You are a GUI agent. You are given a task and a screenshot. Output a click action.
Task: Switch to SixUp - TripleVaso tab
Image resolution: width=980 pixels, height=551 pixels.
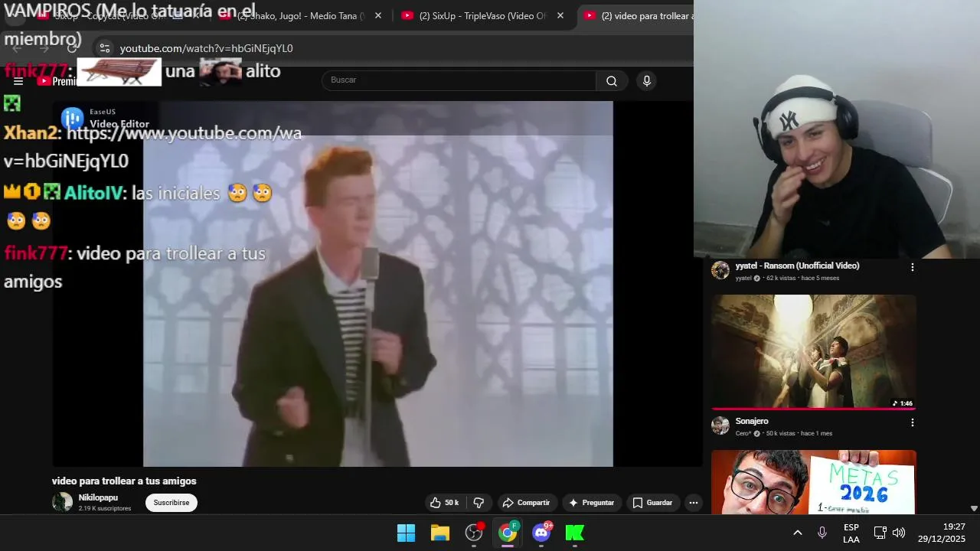coord(482,15)
